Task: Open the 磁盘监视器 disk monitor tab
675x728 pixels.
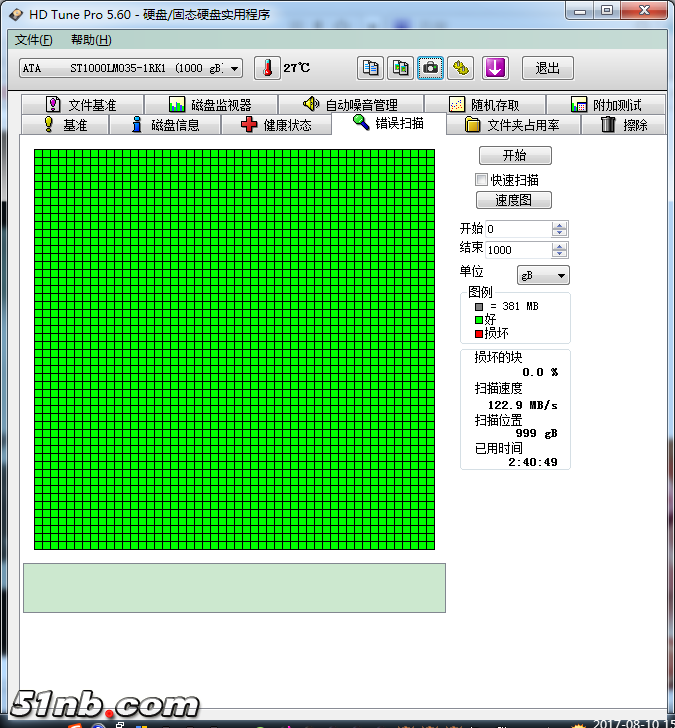Action: coord(211,105)
